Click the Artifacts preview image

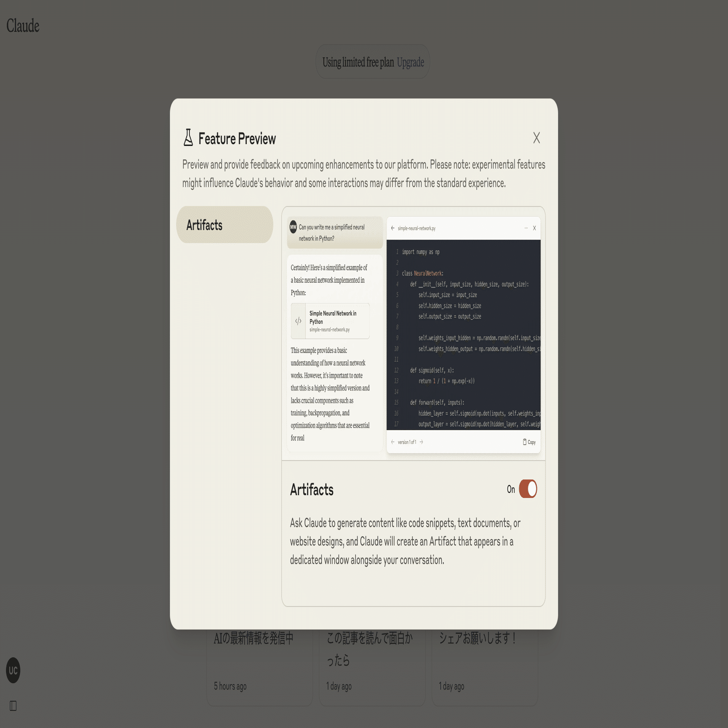(413, 334)
